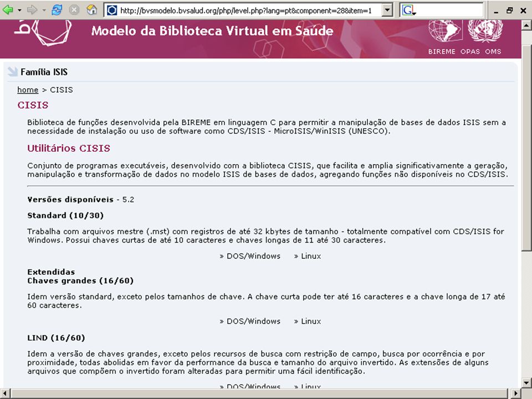Click the banner title Modelo da Biblioteca Virtual em Saúde

pyautogui.click(x=212, y=31)
